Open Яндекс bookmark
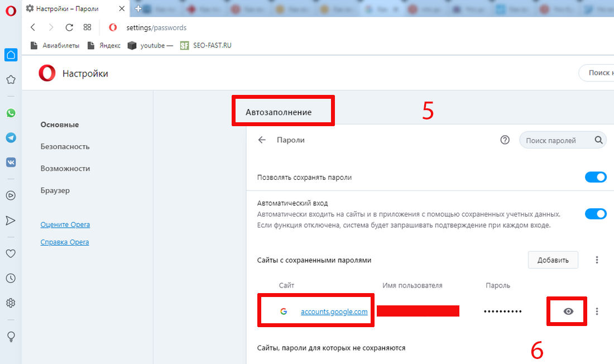The image size is (614, 364). 104,45
